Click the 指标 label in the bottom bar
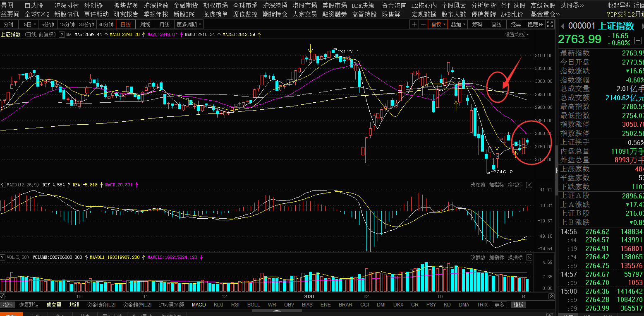 pyautogui.click(x=8, y=305)
